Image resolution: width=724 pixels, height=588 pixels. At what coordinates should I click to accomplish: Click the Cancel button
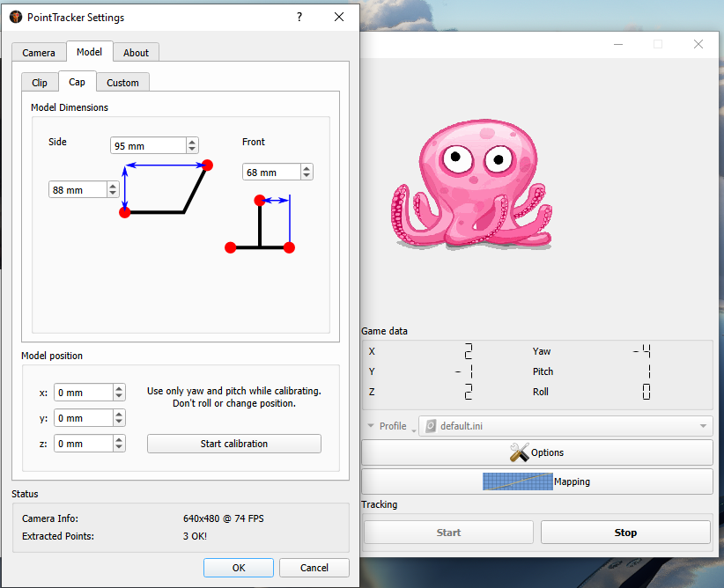click(x=314, y=568)
